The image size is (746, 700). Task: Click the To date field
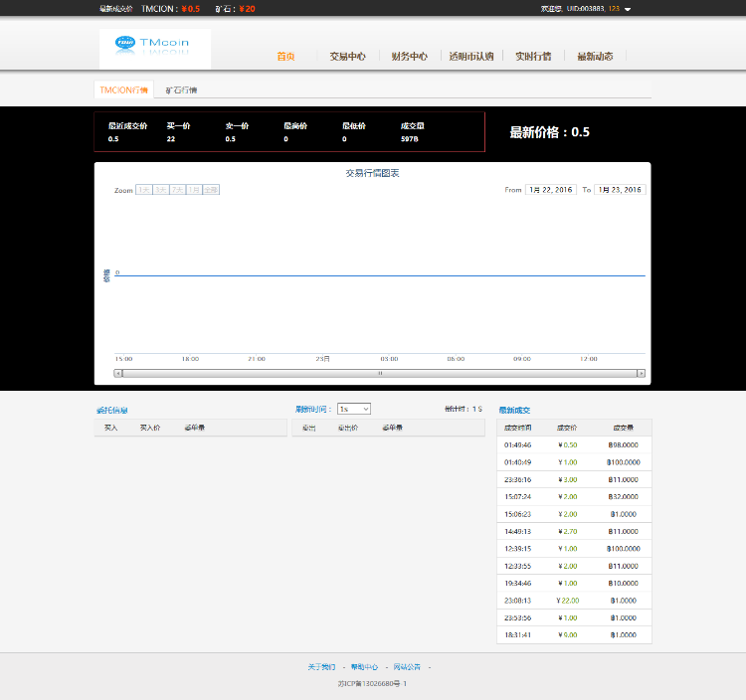[x=620, y=189]
